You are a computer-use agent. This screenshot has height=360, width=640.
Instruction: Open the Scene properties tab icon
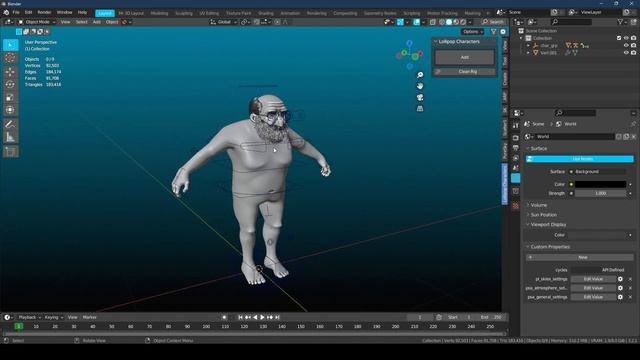[x=516, y=168]
